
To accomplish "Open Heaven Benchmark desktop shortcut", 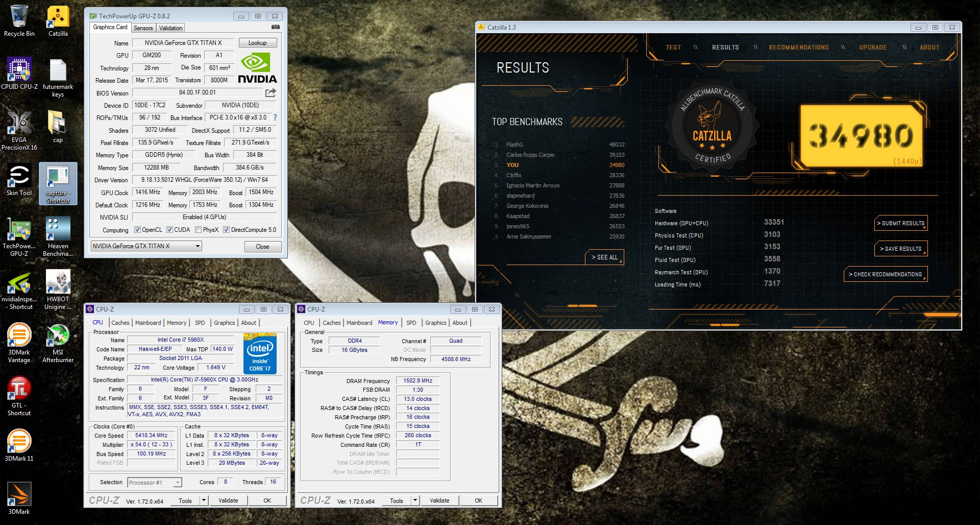I will (58, 237).
